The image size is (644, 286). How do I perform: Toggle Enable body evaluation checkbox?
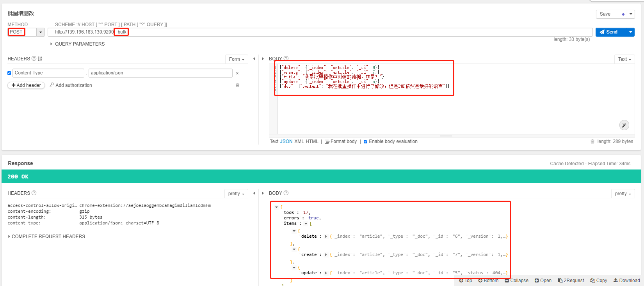pyautogui.click(x=365, y=142)
